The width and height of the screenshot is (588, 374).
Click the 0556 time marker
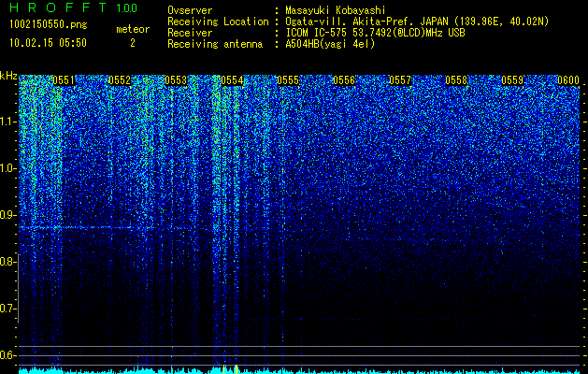tap(344, 80)
